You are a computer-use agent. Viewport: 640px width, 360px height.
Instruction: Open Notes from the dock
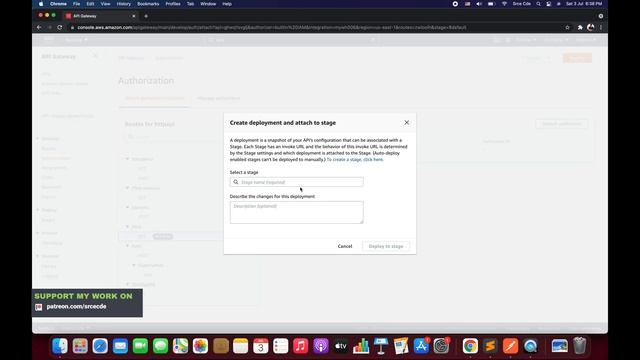(240, 346)
